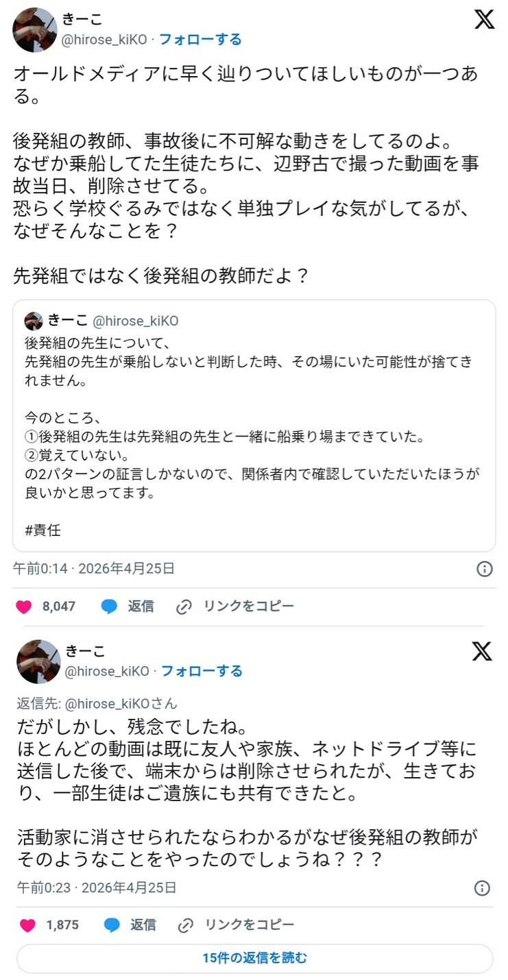Click link icon to copy first tweet link
The width and height of the screenshot is (508, 980).
184,607
